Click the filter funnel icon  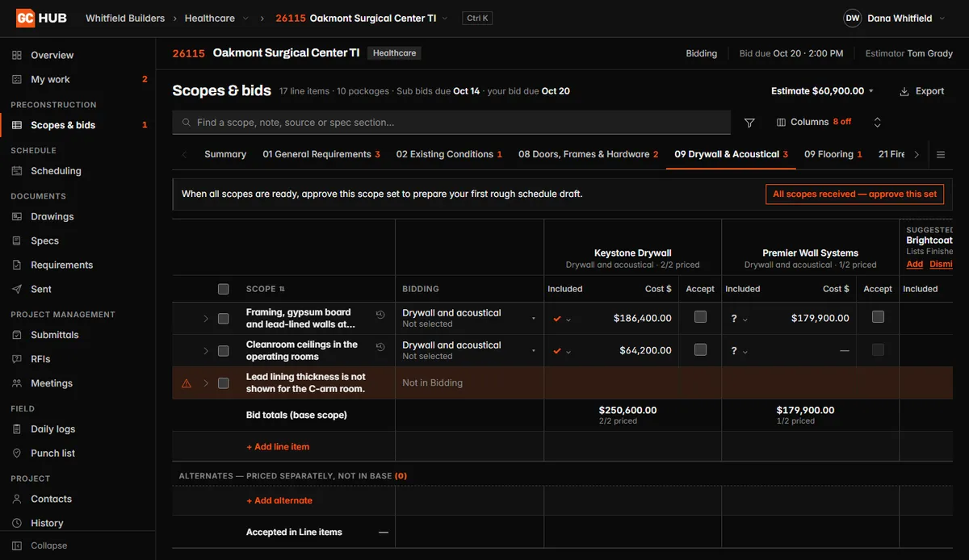749,123
